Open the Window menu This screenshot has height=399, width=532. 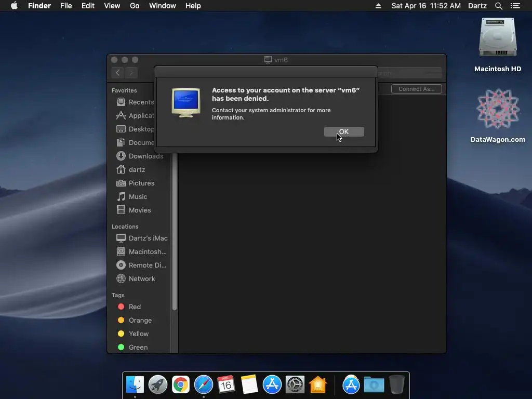(163, 6)
